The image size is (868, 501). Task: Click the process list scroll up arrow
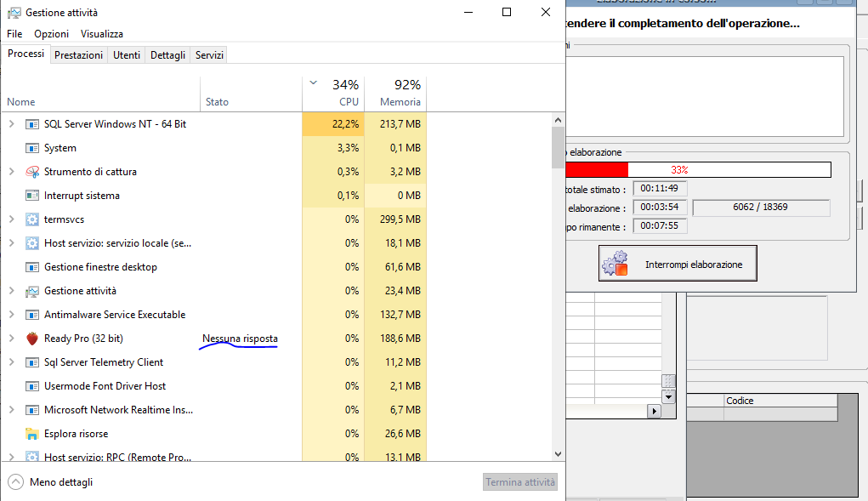point(558,120)
